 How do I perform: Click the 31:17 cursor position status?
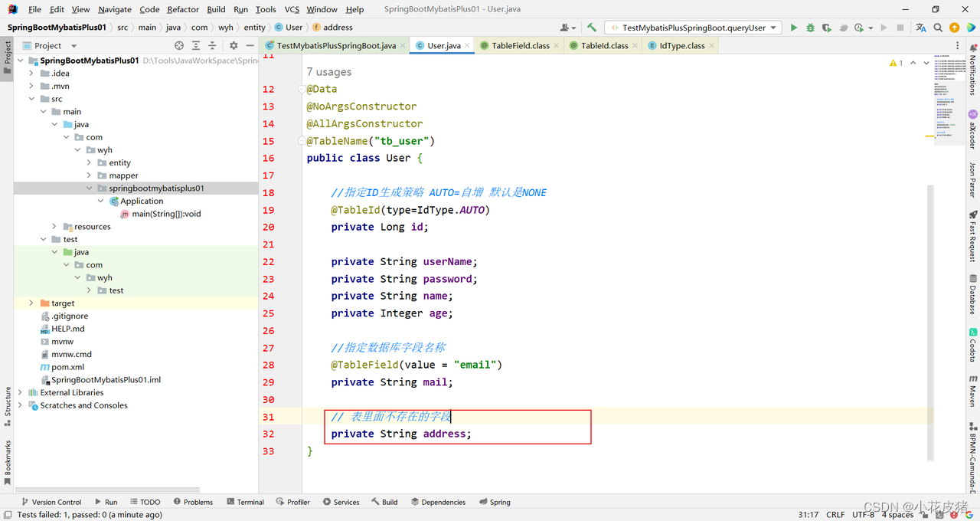pos(808,515)
